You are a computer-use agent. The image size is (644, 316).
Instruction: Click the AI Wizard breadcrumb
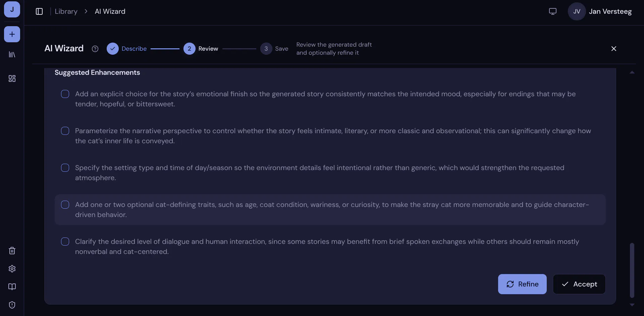point(110,11)
